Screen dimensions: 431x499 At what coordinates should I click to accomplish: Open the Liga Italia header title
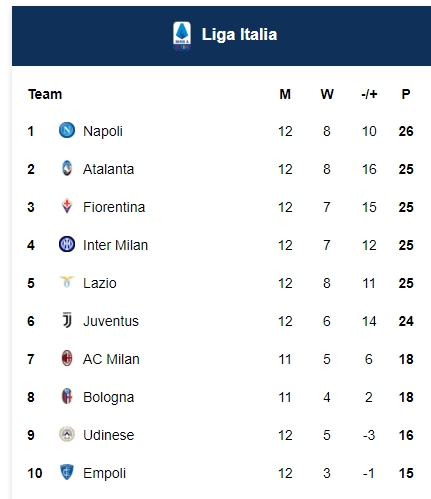click(x=239, y=35)
